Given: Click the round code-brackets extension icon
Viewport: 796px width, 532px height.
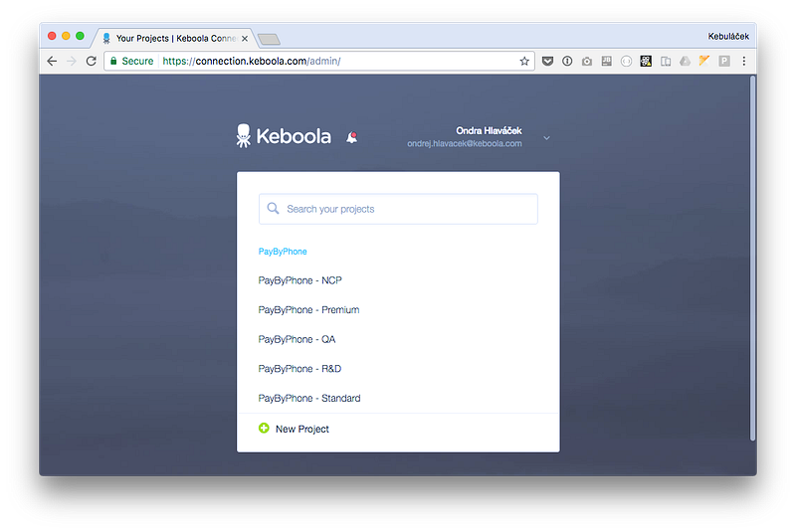Looking at the screenshot, I should [x=627, y=62].
